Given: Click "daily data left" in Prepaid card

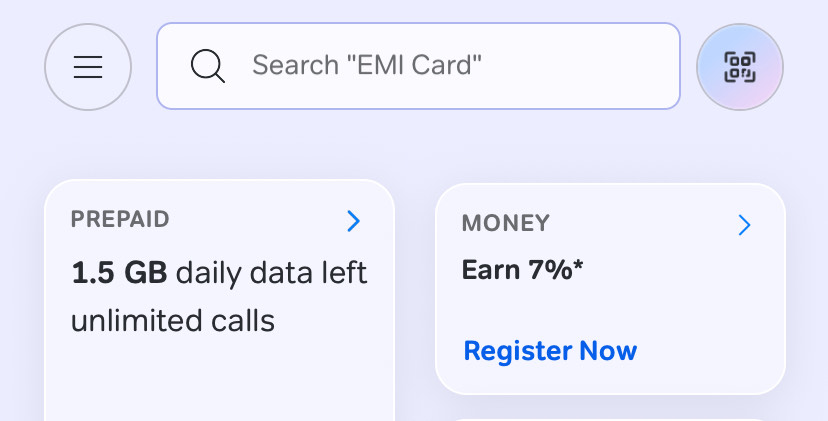Looking at the screenshot, I should (271, 273).
